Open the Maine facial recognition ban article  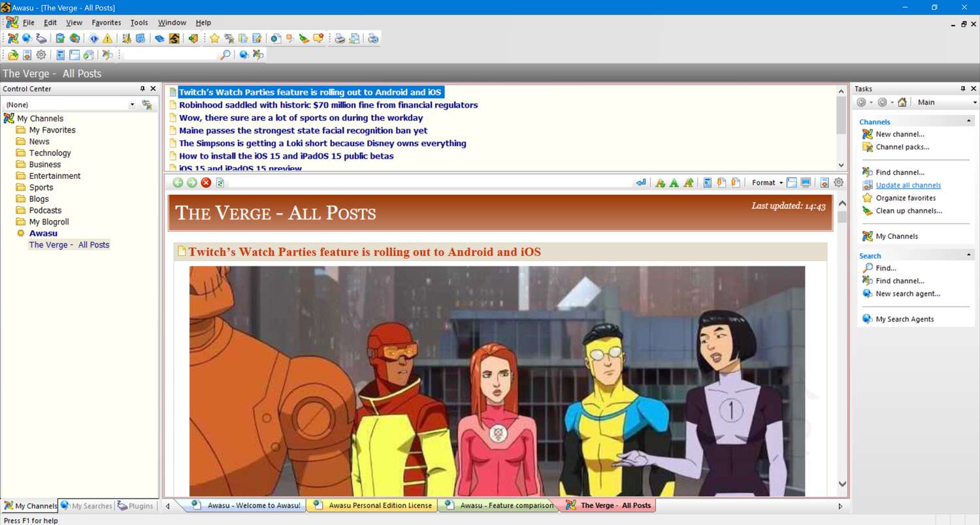point(303,131)
